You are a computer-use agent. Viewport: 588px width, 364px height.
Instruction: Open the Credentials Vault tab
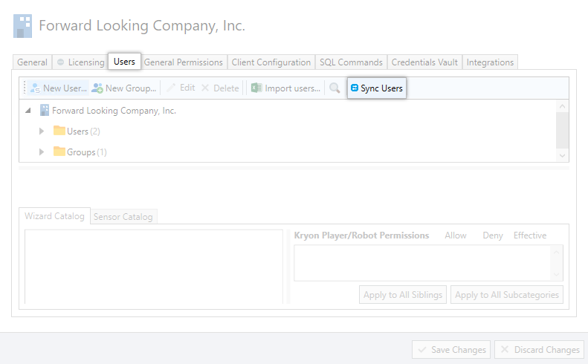coord(424,62)
